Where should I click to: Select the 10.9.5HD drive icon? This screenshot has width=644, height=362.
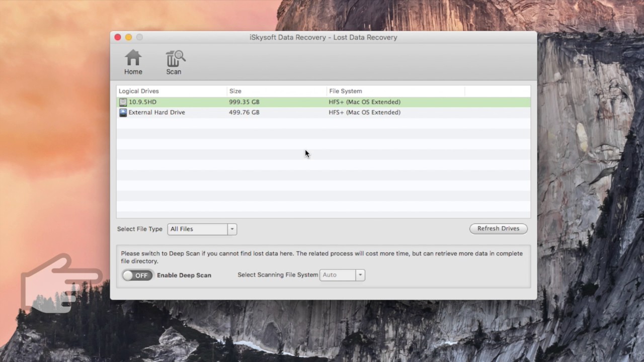coord(123,102)
